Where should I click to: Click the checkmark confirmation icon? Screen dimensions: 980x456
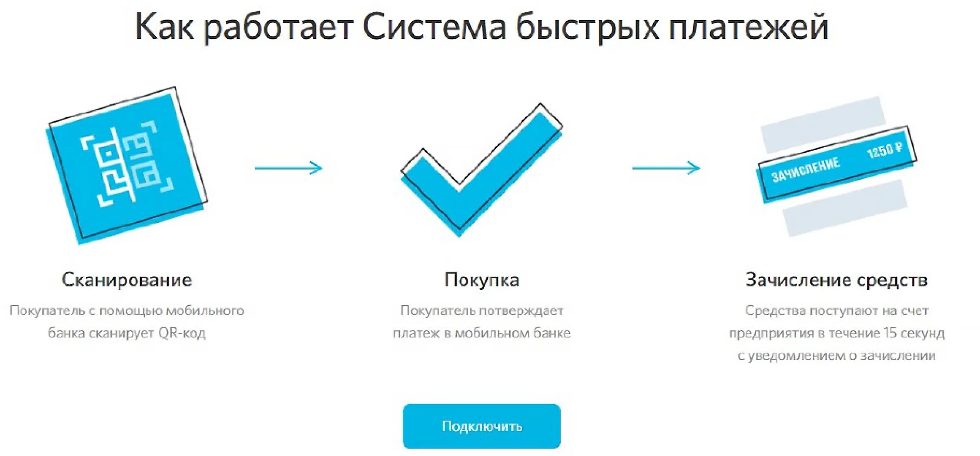coord(437,169)
